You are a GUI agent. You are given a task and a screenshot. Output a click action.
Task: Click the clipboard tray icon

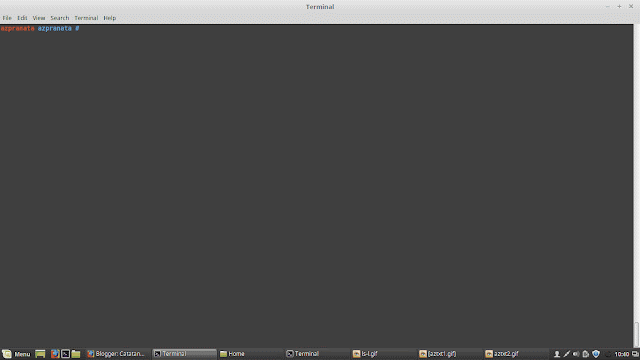pos(586,354)
